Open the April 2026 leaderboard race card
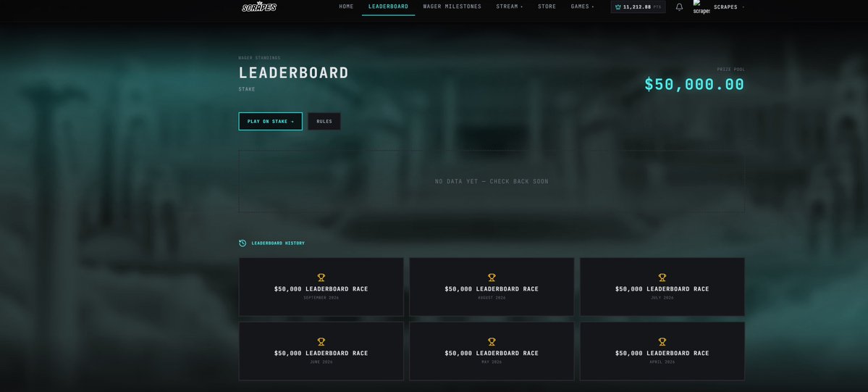The image size is (868, 392). click(662, 351)
